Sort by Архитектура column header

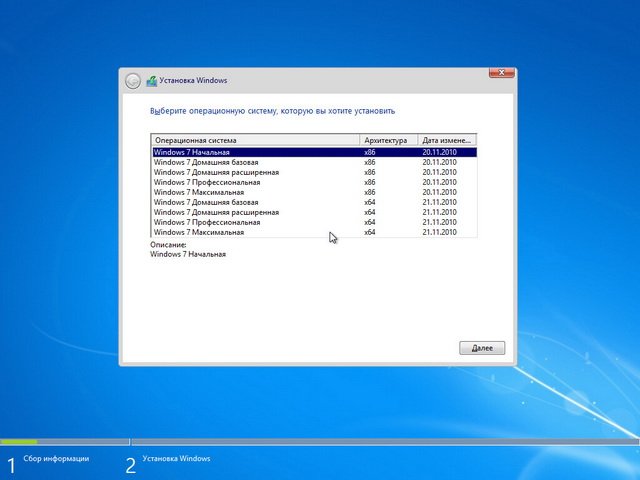[x=389, y=140]
